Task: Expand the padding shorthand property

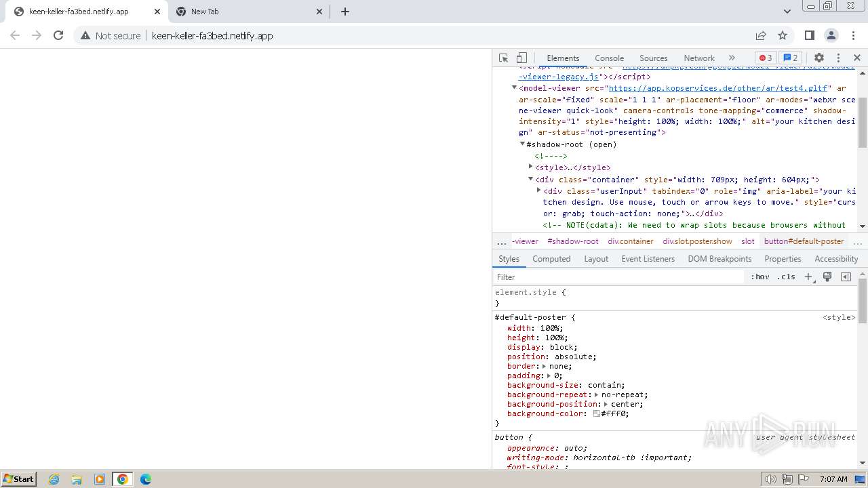Action: [549, 375]
